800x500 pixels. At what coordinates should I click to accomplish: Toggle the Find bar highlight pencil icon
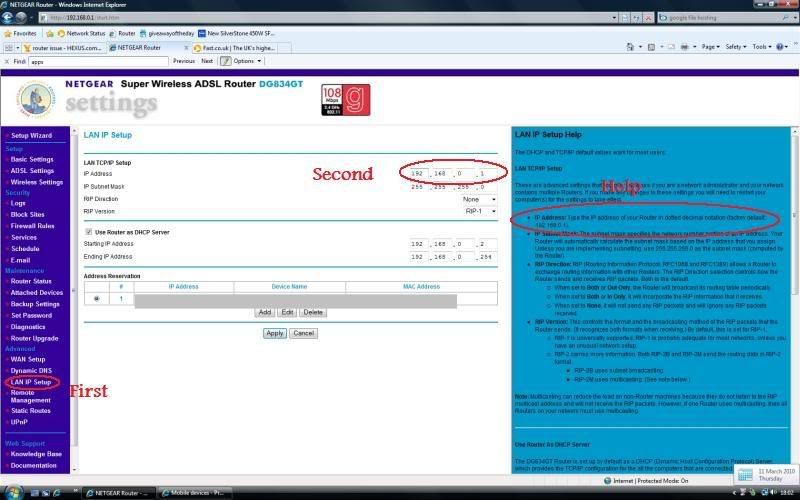[226, 61]
